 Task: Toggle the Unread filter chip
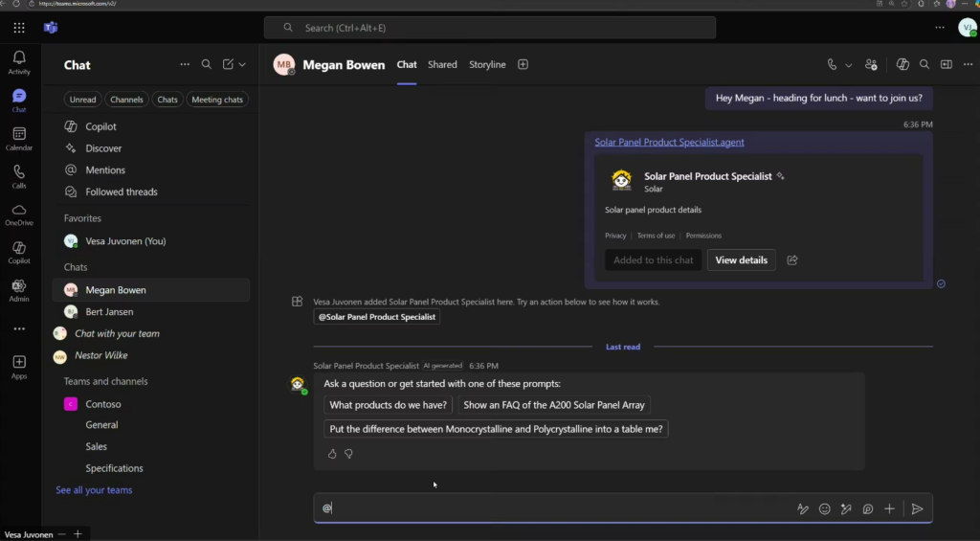coord(82,100)
